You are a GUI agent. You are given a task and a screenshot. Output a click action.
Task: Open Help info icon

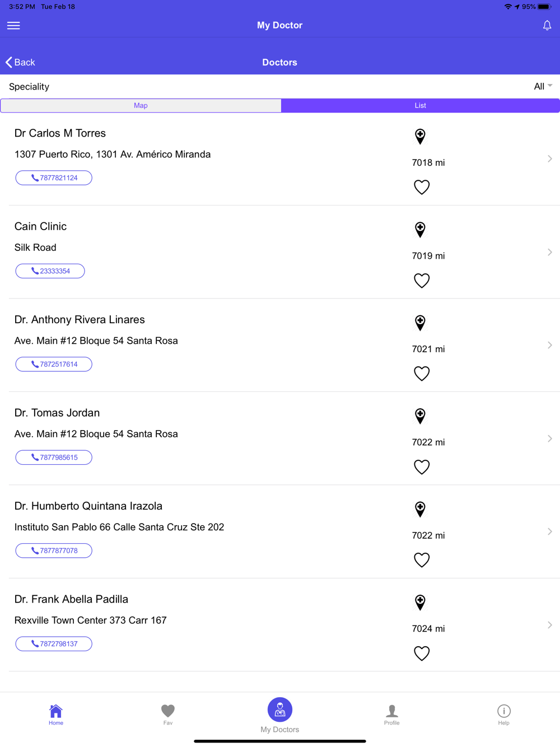(x=503, y=714)
